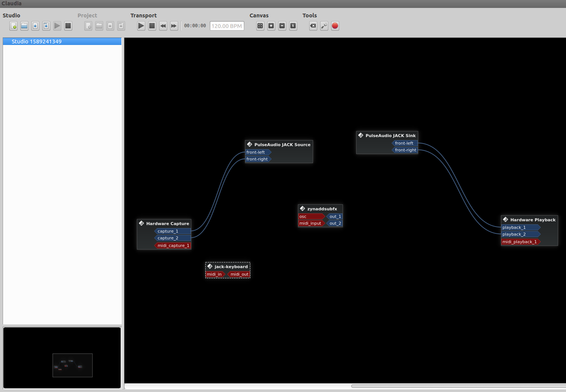Image resolution: width=566 pixels, height=392 pixels.
Task: Click the Hardware Capture node diamond icon
Action: 141,223
